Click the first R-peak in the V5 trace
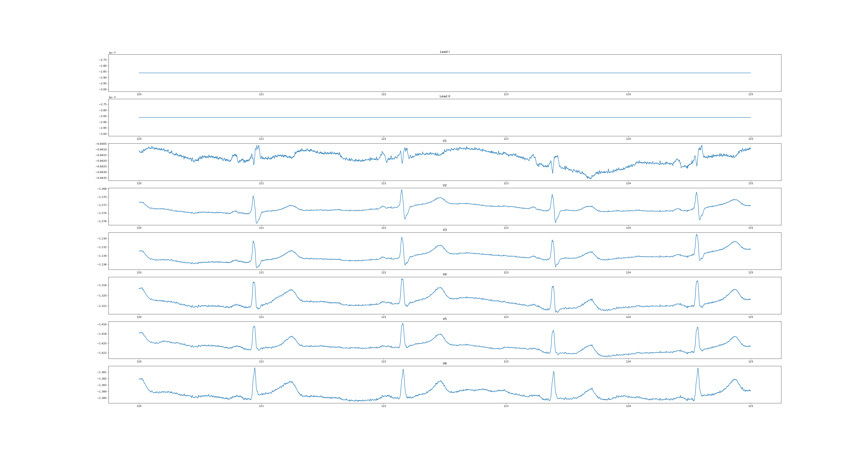 pyautogui.click(x=254, y=326)
